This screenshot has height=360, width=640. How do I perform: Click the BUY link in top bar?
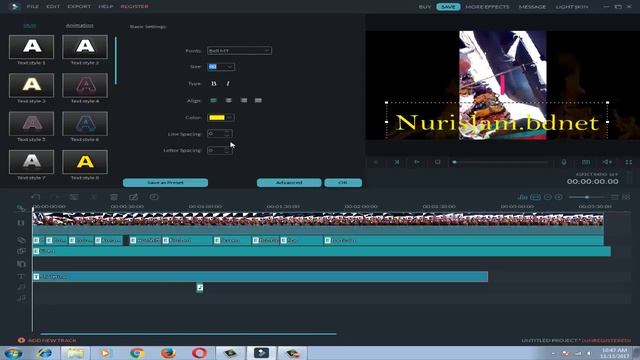424,7
